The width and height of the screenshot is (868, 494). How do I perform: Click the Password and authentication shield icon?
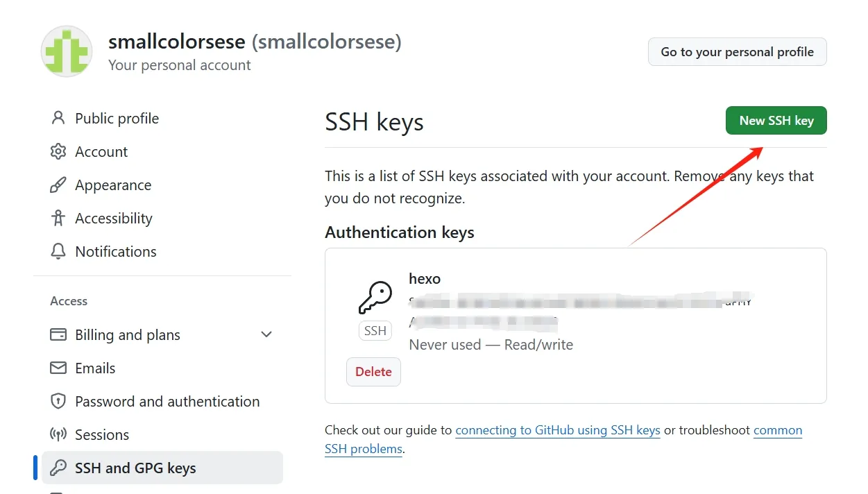coord(58,401)
